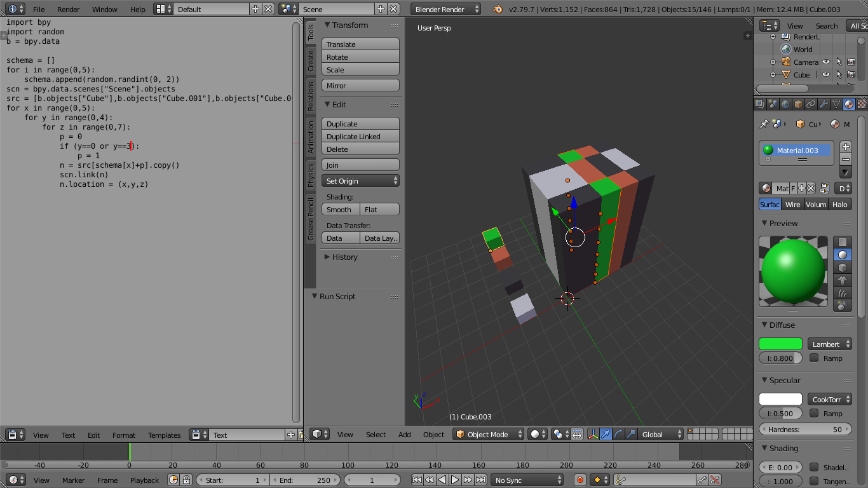Open the Object cube properties tab
Image resolution: width=868 pixels, height=488 pixels.
[798, 104]
